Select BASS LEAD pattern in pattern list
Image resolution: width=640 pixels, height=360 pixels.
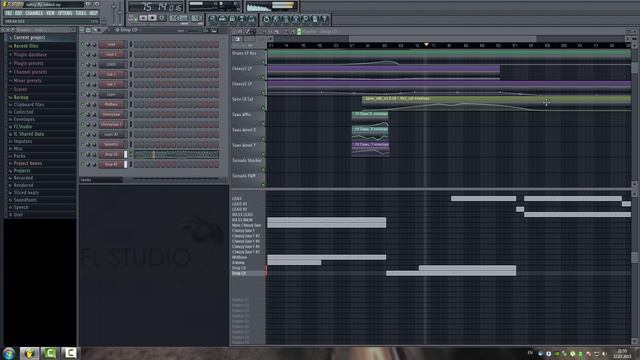242,215
